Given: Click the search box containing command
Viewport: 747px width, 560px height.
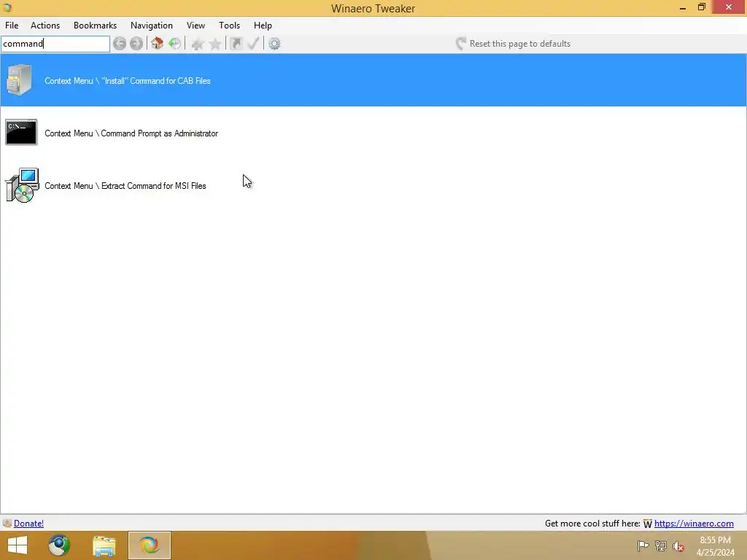Looking at the screenshot, I should (55, 44).
